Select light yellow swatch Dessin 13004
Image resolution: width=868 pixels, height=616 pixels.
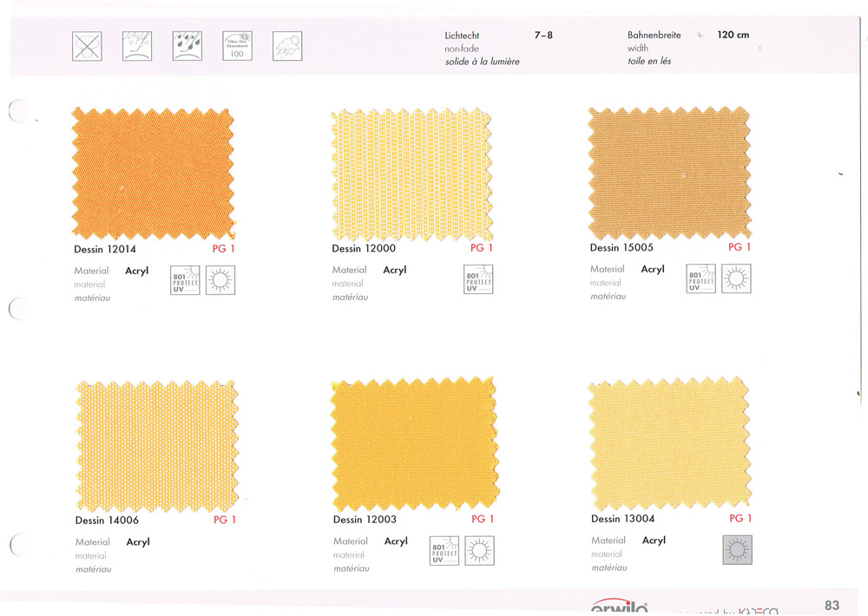669,443
